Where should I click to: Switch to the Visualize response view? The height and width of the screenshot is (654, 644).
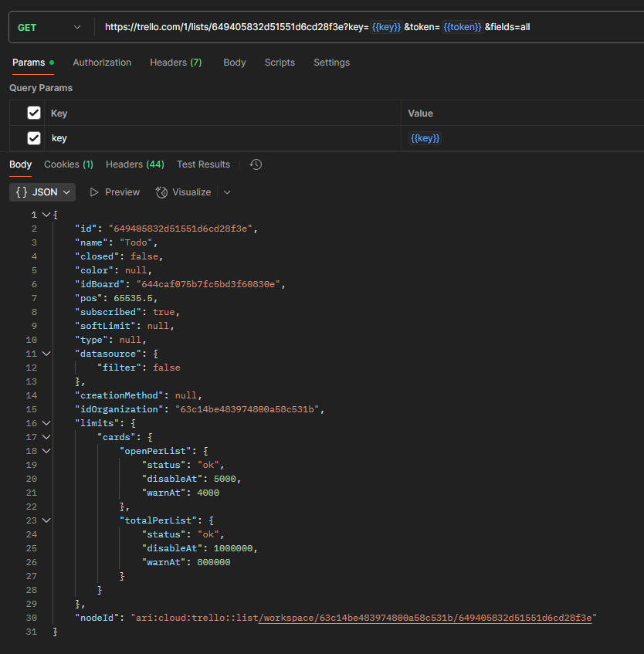[184, 192]
